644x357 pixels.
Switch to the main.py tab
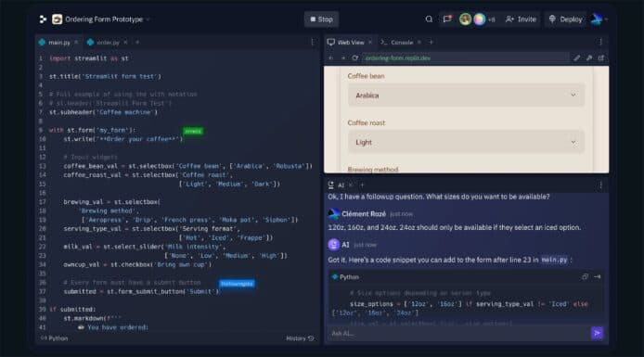coord(59,43)
